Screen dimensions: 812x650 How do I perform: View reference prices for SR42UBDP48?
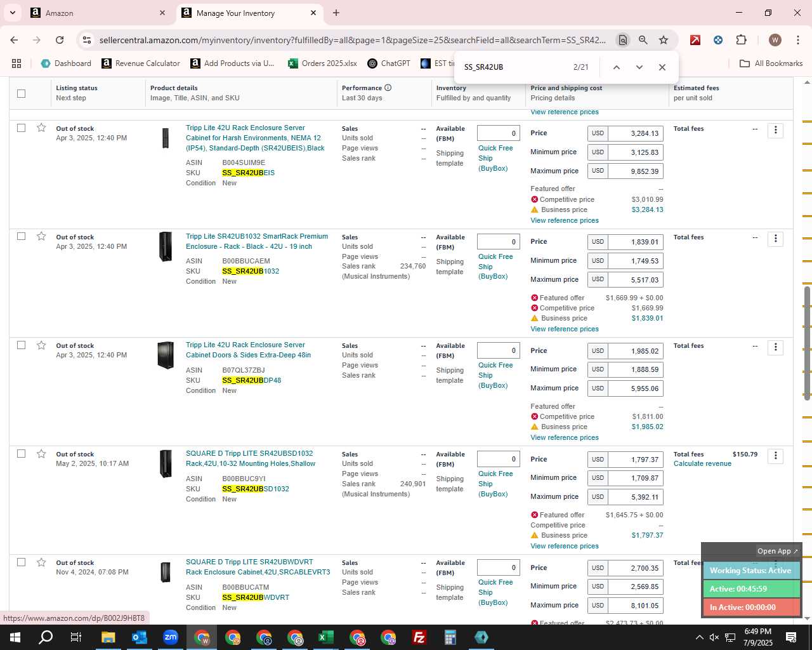point(565,437)
